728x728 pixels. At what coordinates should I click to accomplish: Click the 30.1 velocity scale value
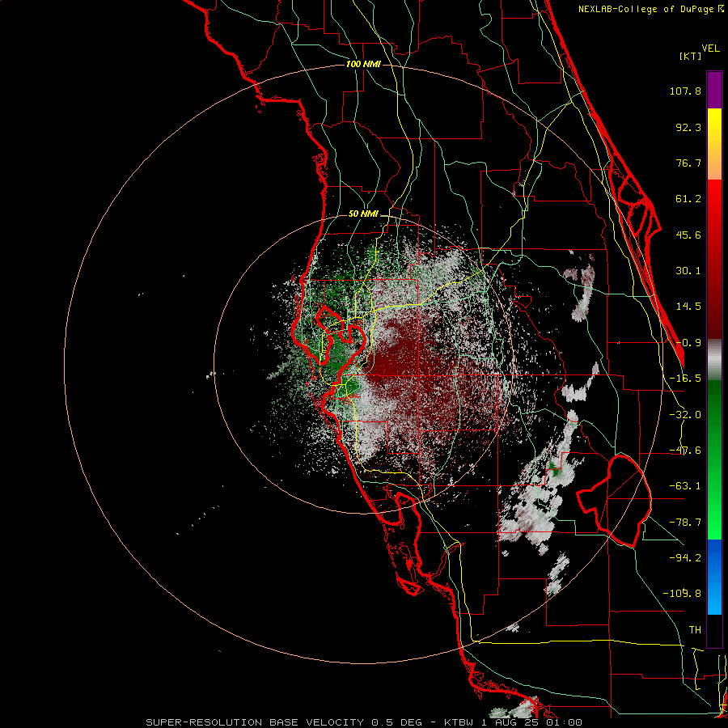click(688, 271)
